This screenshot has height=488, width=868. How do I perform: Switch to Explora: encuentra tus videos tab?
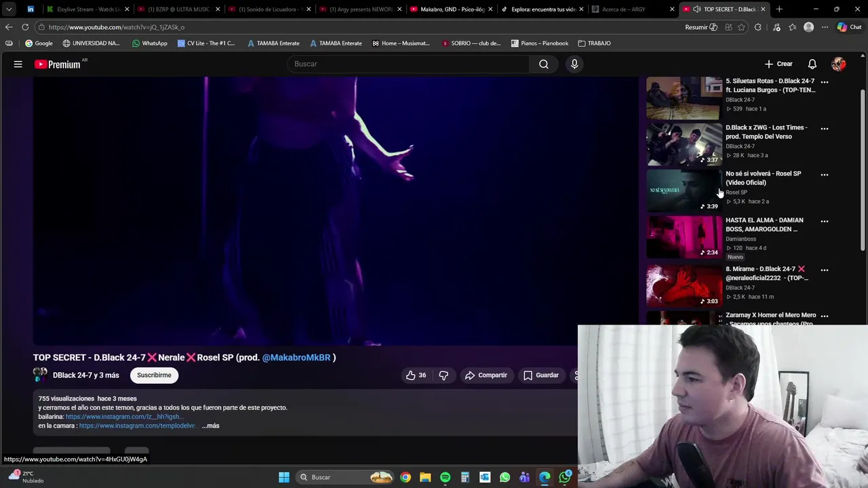coord(541,9)
